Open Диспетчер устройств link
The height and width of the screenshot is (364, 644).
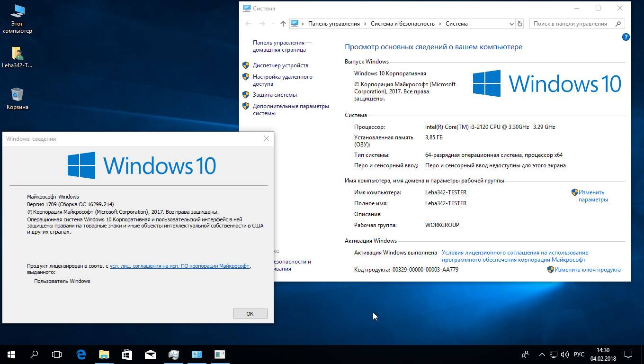click(x=280, y=65)
